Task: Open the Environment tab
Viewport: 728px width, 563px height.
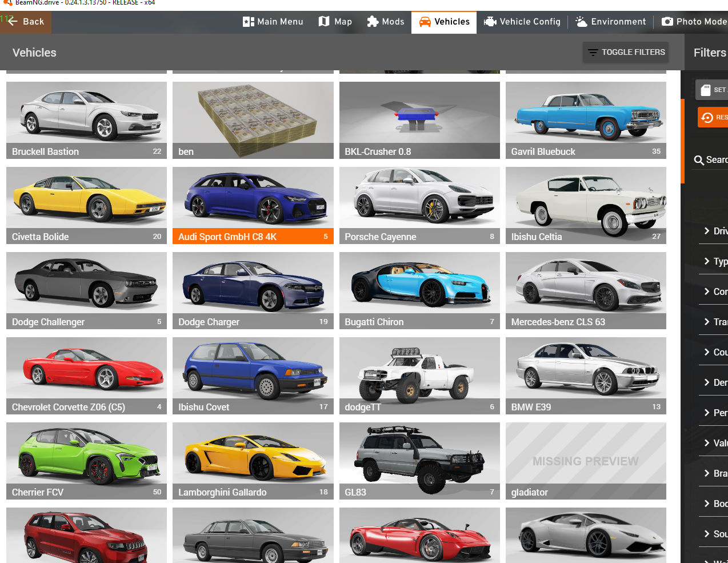Action: tap(611, 22)
